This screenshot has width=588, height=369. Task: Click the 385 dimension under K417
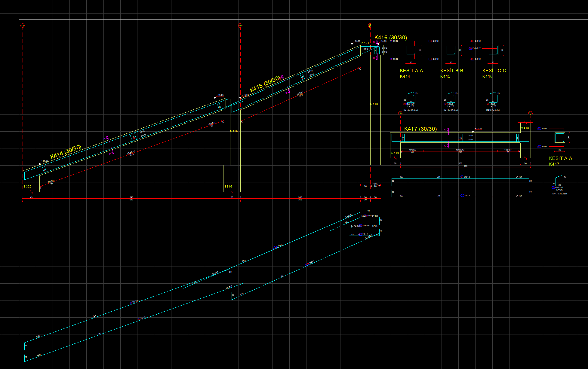pos(465,166)
